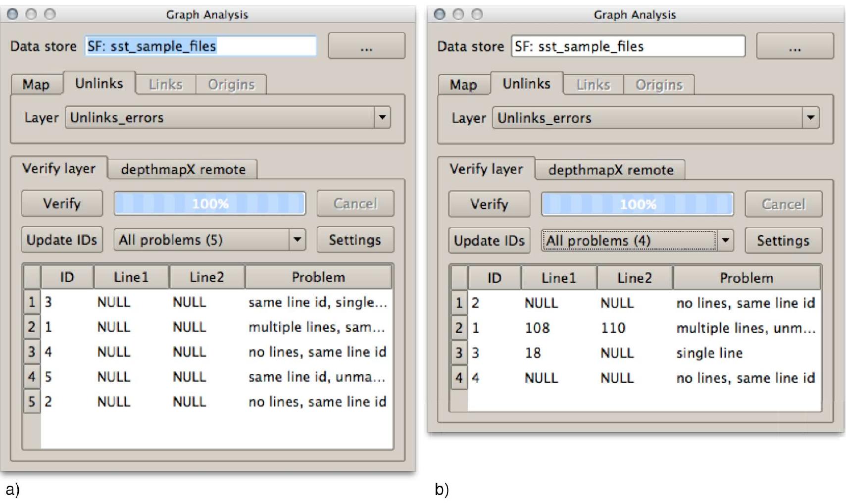Browse data store with ... button, right window
Viewport: 846px width, 504px height.
pyautogui.click(x=795, y=47)
